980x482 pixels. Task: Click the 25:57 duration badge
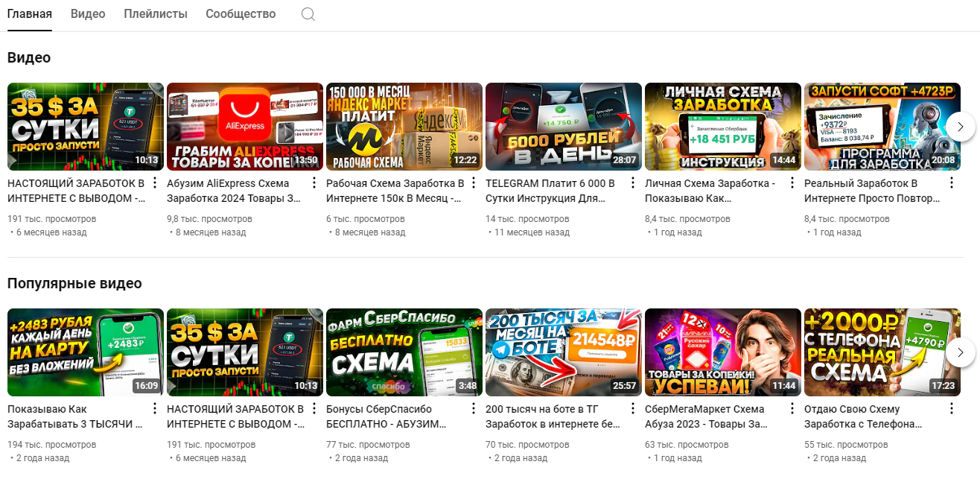click(x=624, y=385)
